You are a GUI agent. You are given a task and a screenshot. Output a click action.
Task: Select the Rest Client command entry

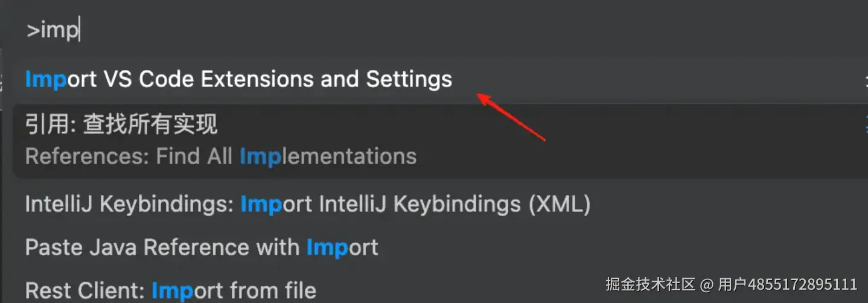click(170, 290)
